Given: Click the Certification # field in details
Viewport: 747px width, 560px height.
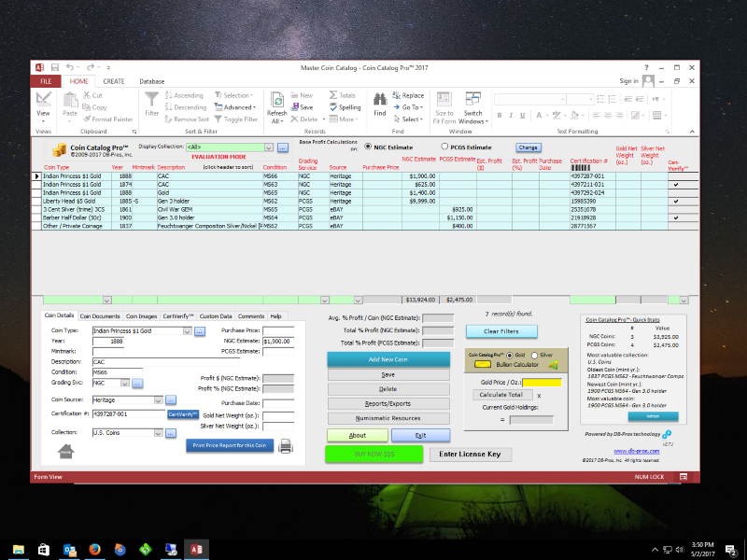Looking at the screenshot, I should [129, 414].
